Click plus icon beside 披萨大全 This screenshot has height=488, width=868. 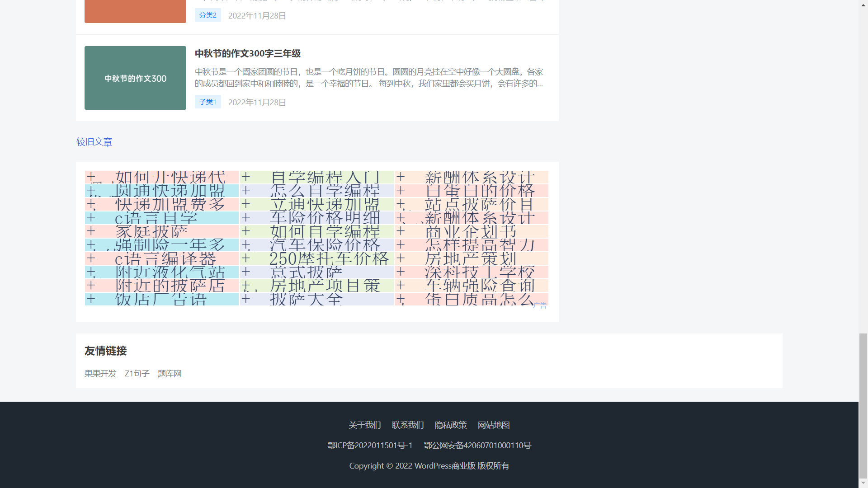pos(245,299)
